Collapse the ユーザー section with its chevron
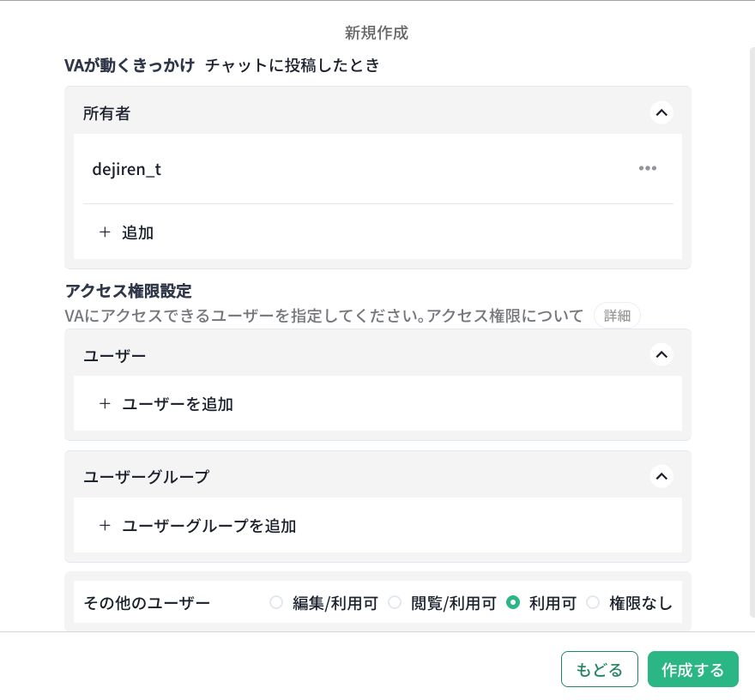This screenshot has height=700, width=755. tap(661, 354)
